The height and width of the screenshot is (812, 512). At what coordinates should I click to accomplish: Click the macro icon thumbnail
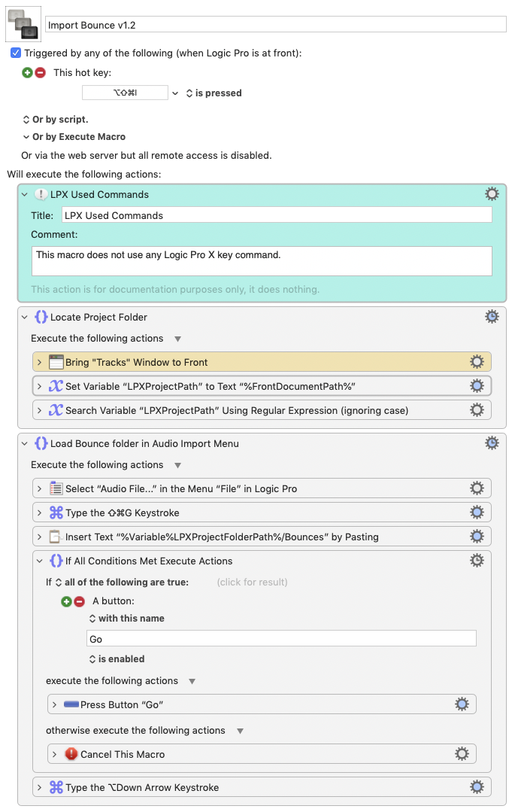[x=23, y=24]
